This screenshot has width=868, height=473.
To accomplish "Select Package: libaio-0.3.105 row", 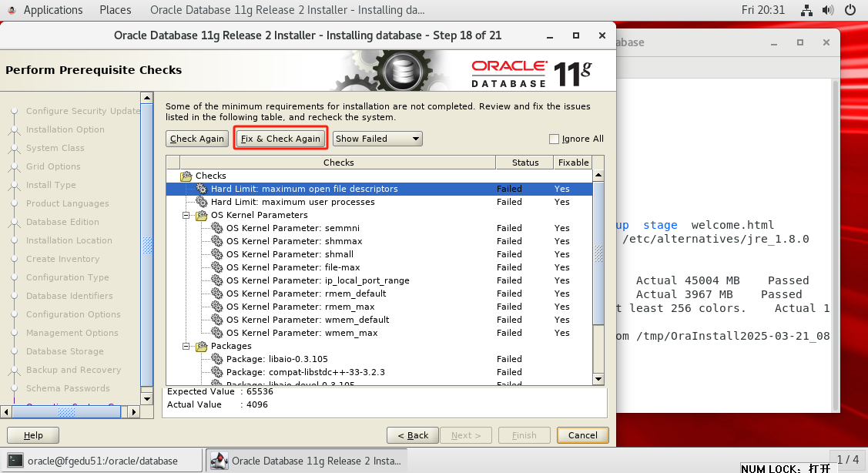I will pyautogui.click(x=379, y=360).
